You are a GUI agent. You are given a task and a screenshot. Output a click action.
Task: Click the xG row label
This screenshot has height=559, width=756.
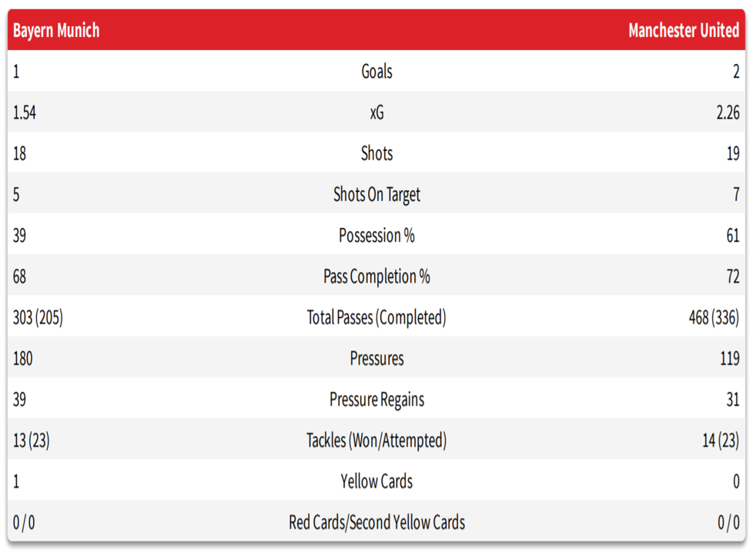(376, 112)
